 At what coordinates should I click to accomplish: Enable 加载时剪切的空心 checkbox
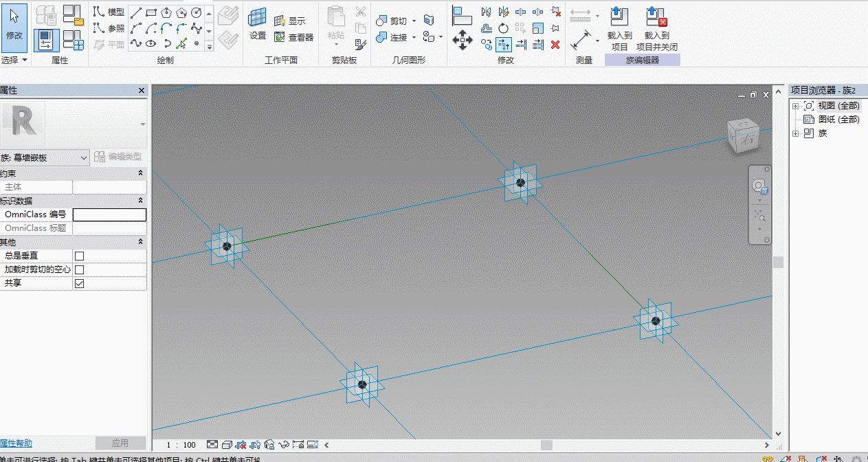click(x=79, y=269)
